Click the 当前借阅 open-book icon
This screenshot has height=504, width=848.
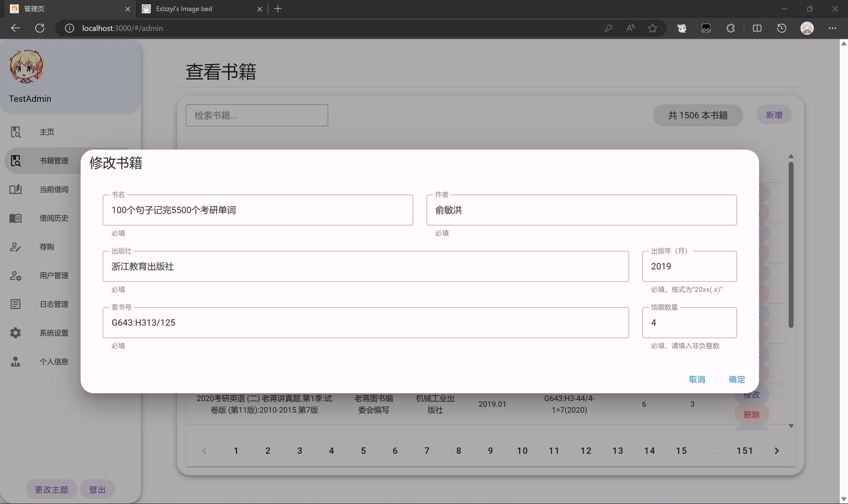15,189
